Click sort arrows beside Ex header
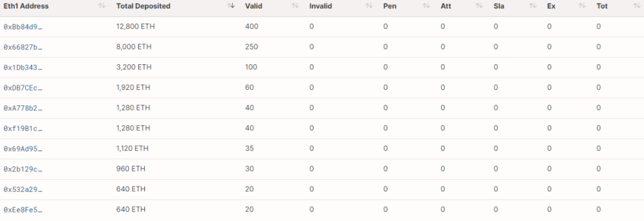644x221 pixels. pyautogui.click(x=582, y=6)
